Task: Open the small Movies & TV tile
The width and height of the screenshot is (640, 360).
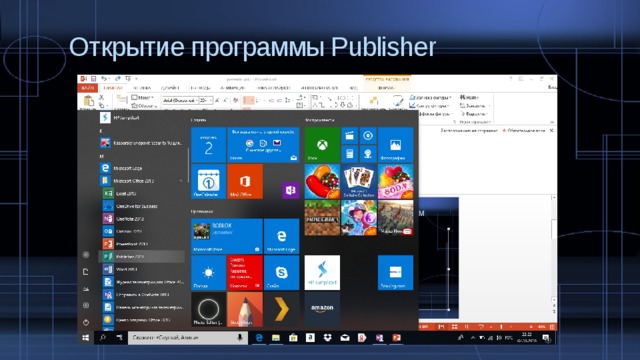Action: (x=350, y=136)
